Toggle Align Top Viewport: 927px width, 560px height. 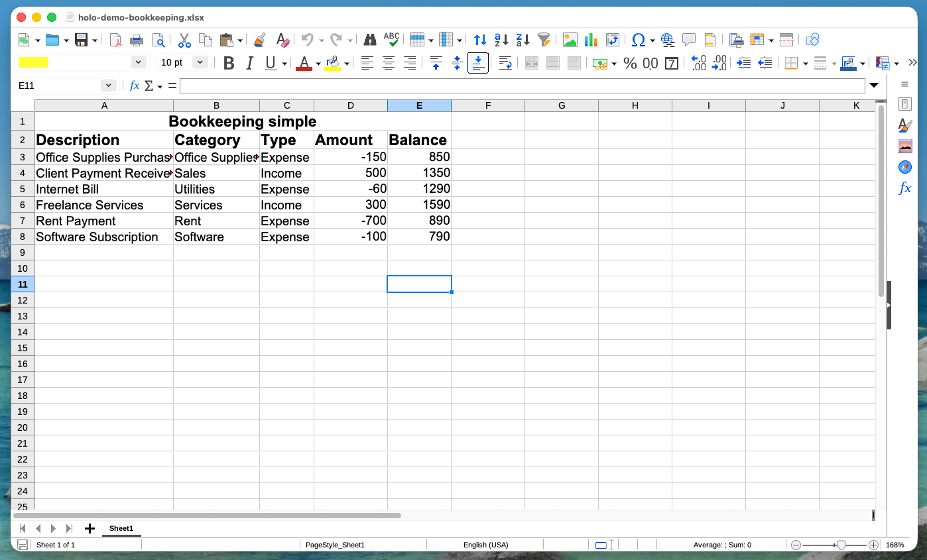click(x=436, y=63)
